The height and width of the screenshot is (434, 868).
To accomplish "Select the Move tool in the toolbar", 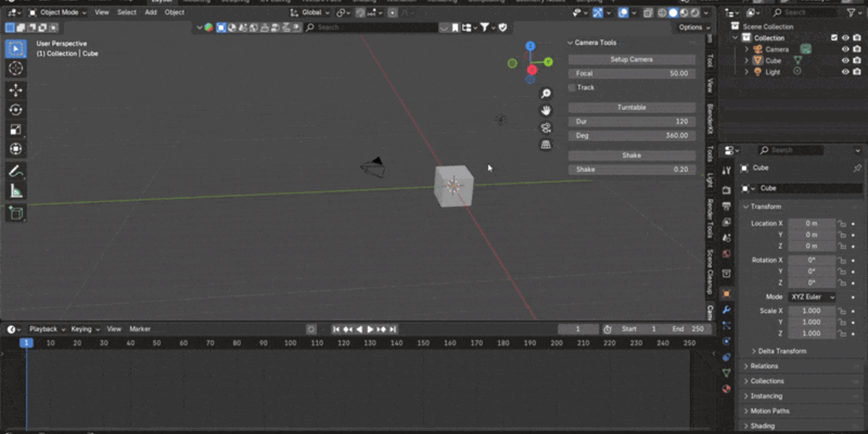I will (x=16, y=90).
